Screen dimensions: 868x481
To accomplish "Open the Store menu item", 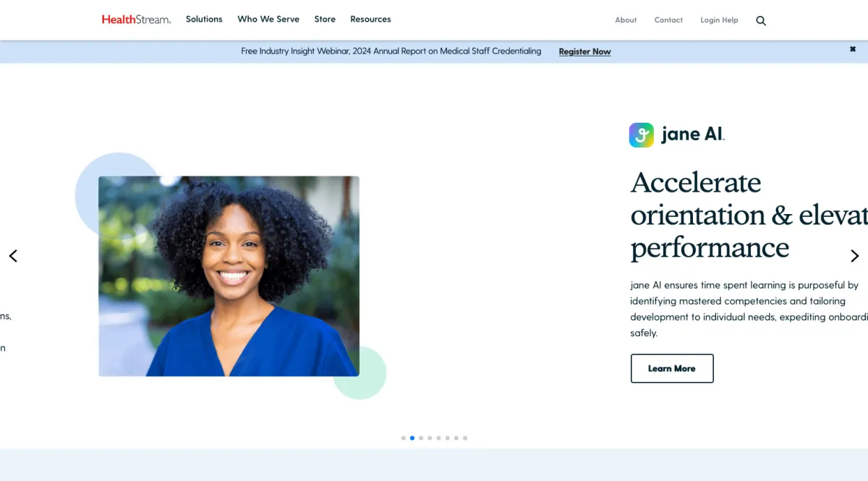I will pos(325,20).
